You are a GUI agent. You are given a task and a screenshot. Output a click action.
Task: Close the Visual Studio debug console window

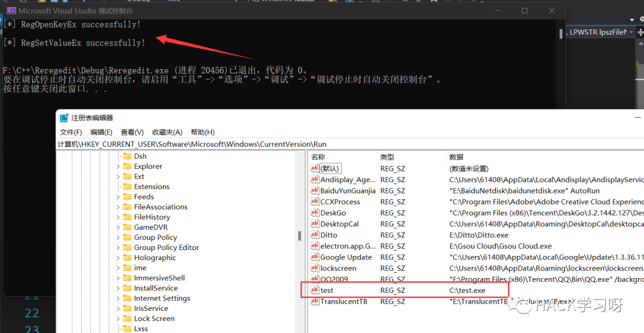pyautogui.click(x=552, y=11)
